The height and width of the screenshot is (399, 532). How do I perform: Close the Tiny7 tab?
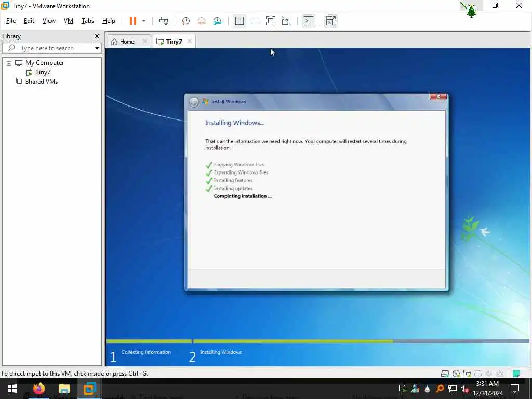click(x=190, y=41)
